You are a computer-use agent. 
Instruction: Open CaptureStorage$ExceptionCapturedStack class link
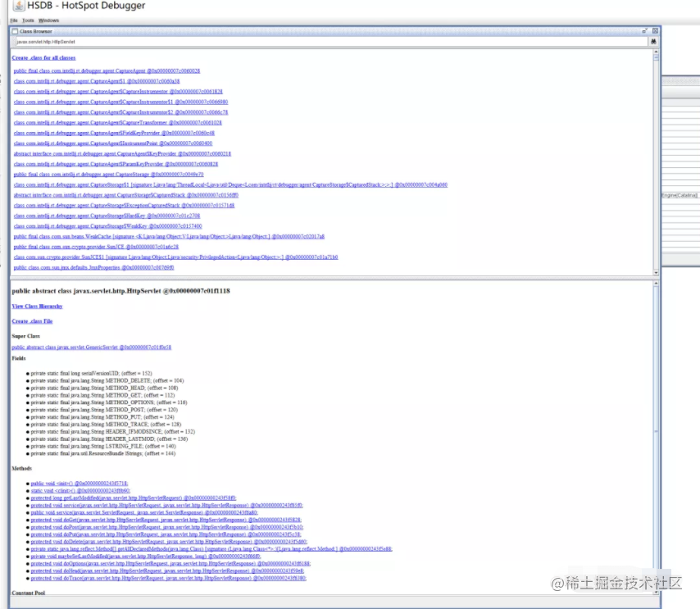[x=124, y=206]
